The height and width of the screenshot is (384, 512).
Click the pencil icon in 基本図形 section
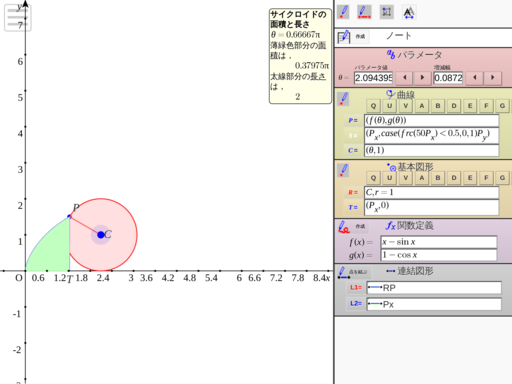pyautogui.click(x=343, y=170)
